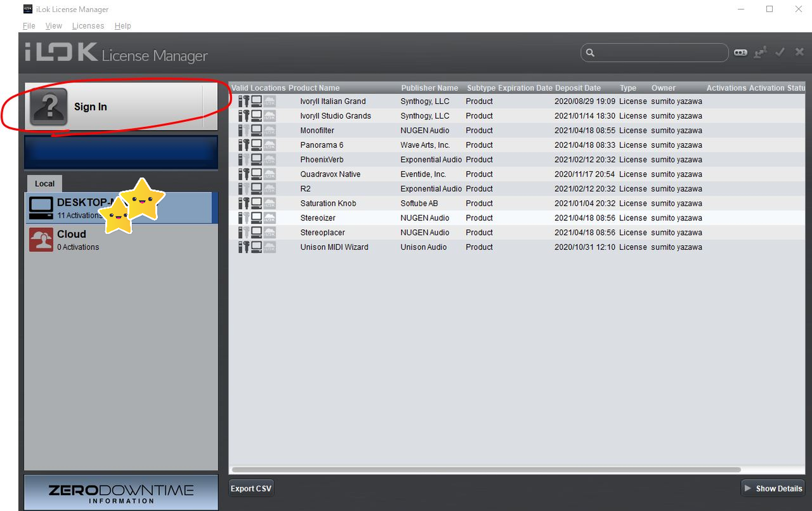Click the Eventide, Inc. publisher cell
Screen dimensions: 812x511
coord(423,174)
